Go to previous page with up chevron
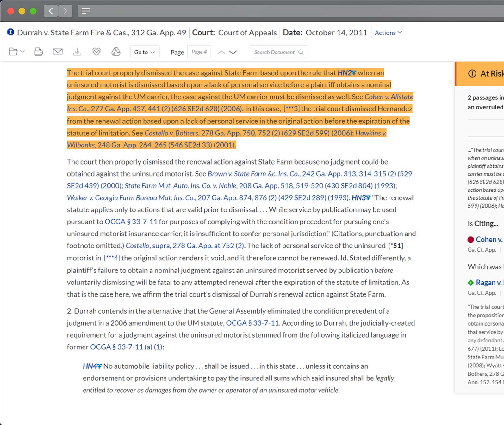 coord(221,52)
